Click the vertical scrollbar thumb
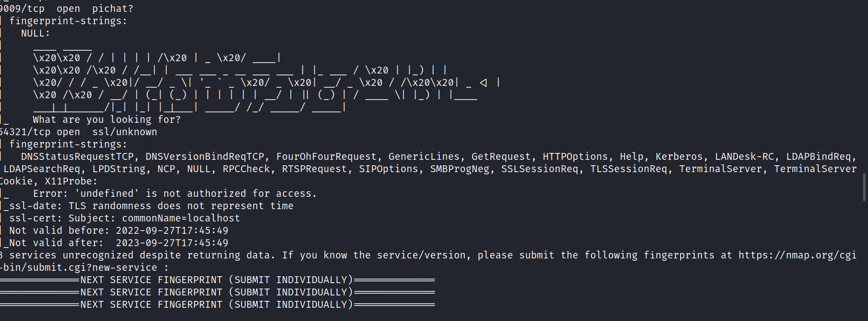 [x=864, y=187]
